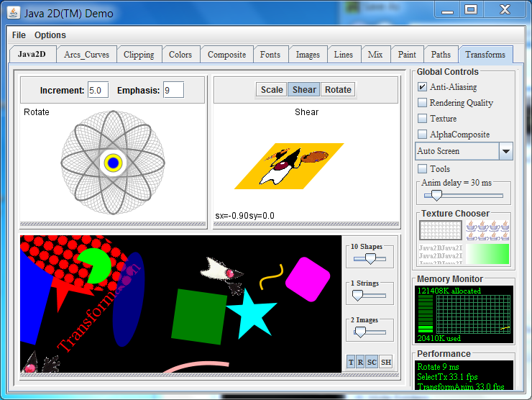The height and width of the screenshot is (400, 532).
Task: Click the 1 Strings slider thumb
Action: pyautogui.click(x=357, y=296)
